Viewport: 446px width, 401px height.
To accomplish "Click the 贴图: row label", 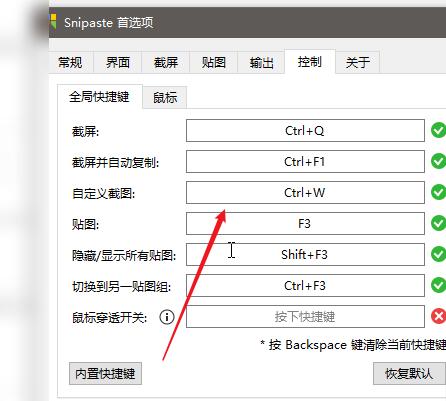I will pos(86,225).
